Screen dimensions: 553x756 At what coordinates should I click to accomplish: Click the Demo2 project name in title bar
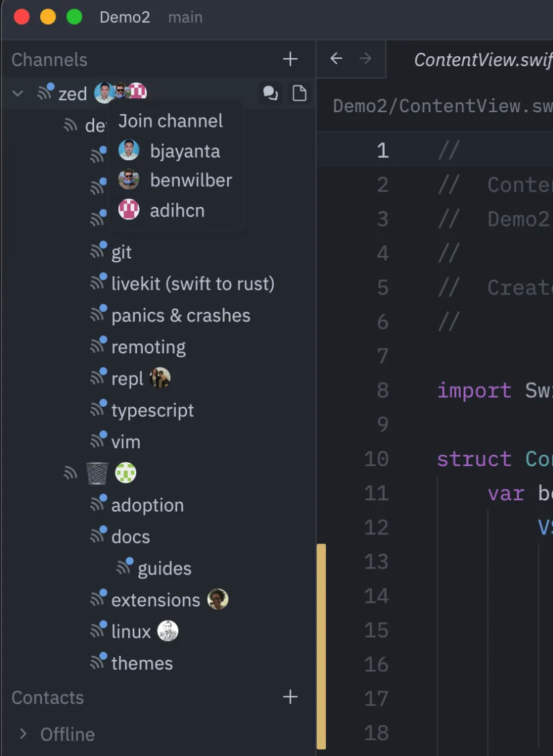point(124,17)
